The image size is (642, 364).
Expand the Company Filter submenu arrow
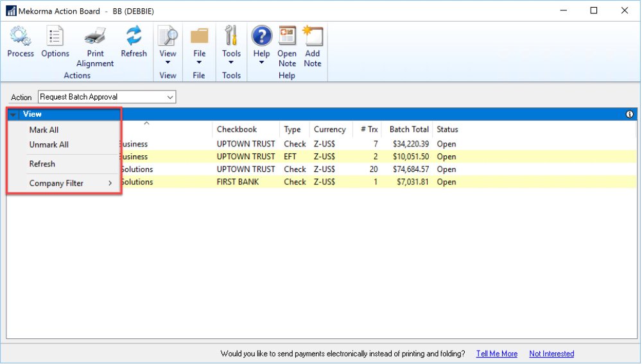[x=110, y=183]
